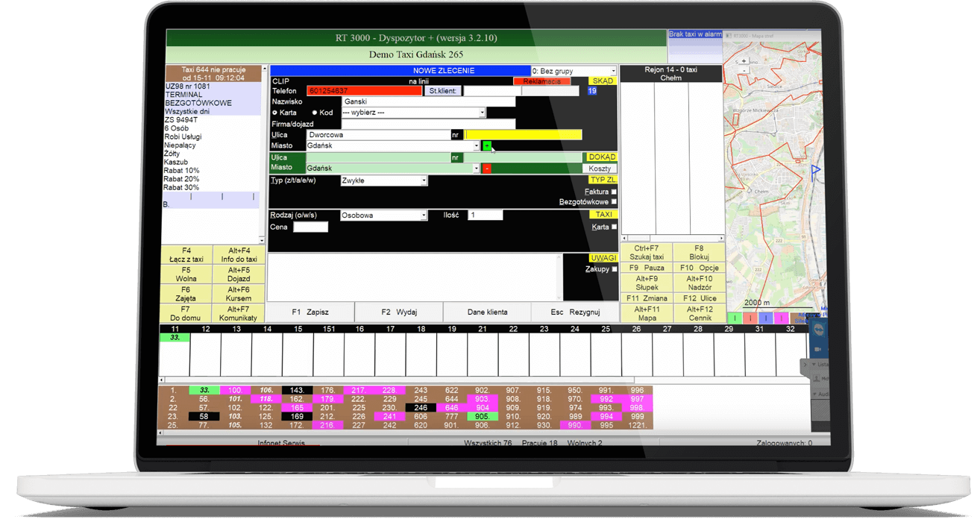Open the '0: Bez grupy' group dropdown

tap(574, 71)
